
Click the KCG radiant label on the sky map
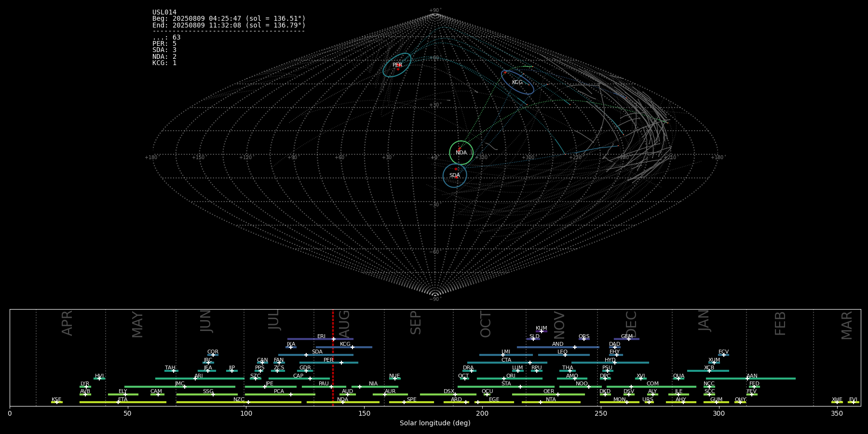pos(517,82)
